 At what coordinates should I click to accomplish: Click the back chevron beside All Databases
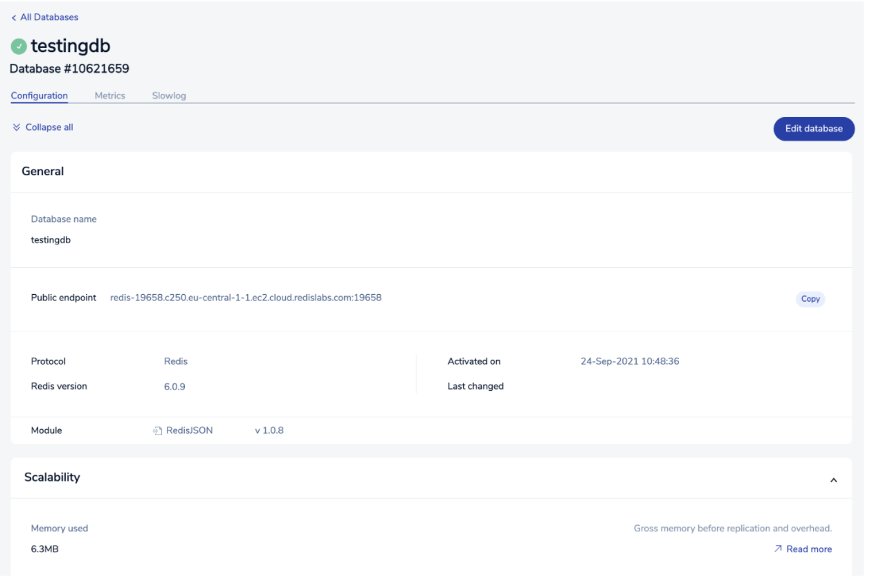[14, 18]
